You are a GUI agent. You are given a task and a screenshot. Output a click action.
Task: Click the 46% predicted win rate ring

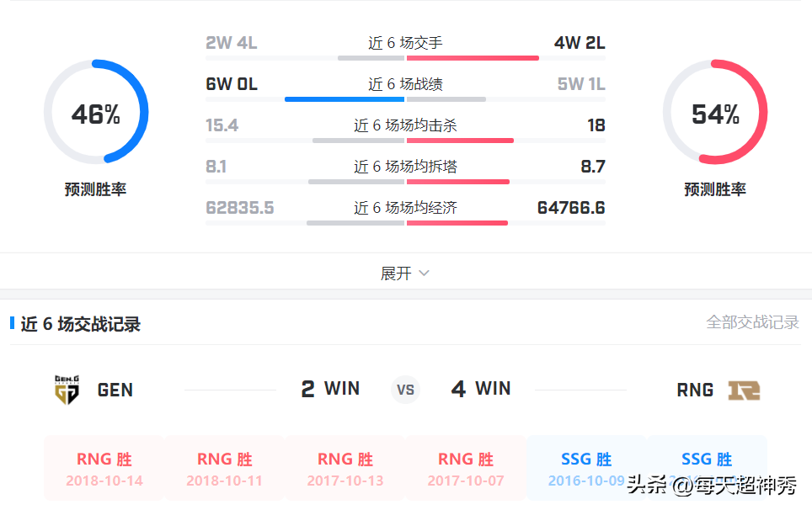click(96, 112)
